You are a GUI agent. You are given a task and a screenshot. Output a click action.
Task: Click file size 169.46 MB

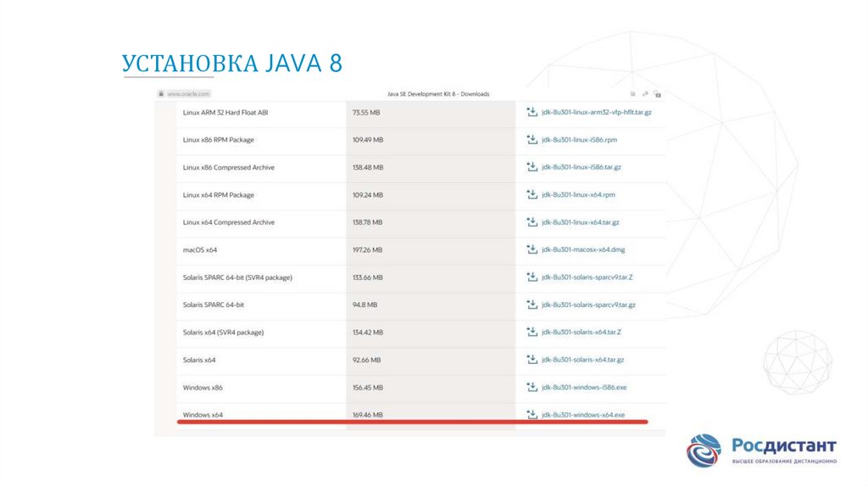pos(368,414)
